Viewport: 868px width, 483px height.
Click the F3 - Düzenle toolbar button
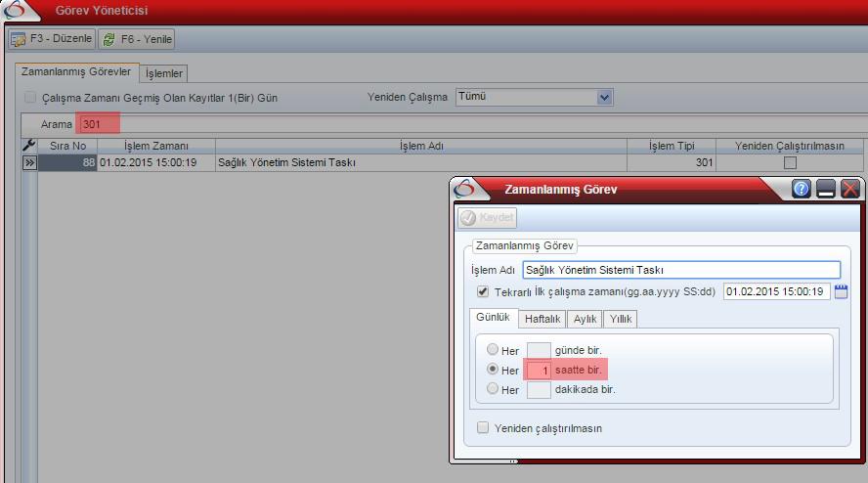pyautogui.click(x=52, y=39)
